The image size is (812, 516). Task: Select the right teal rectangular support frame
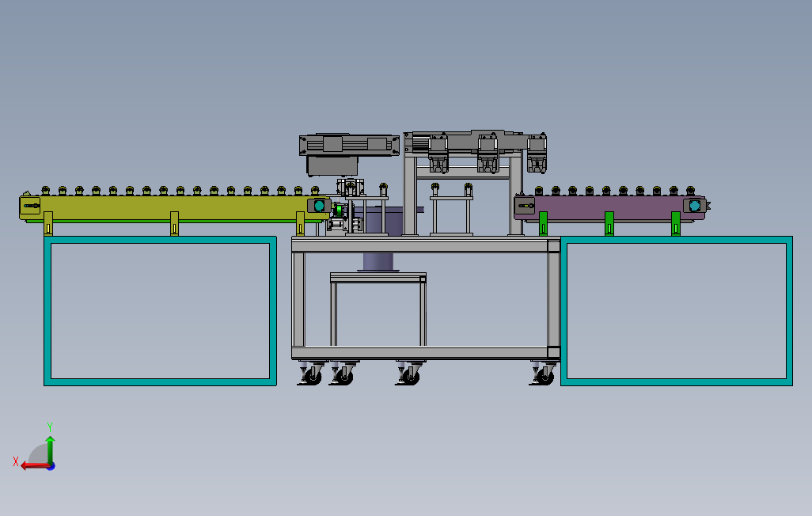(677, 311)
